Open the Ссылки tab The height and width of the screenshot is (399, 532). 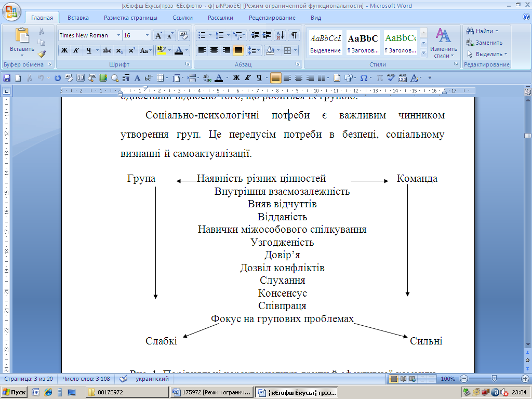tap(182, 18)
